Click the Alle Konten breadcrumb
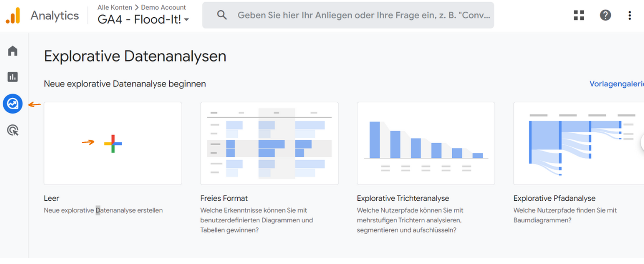The image size is (644, 264). point(115,7)
